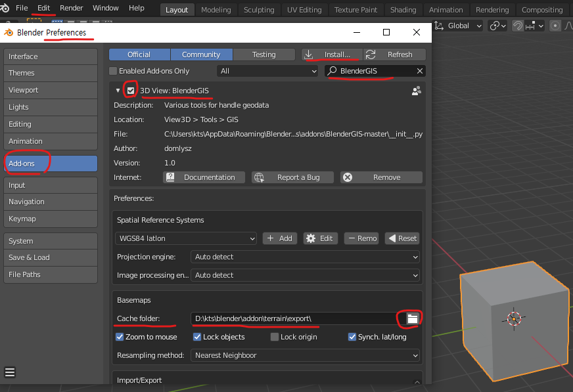
Task: Collapse the BlenderGIS add-on details triangle
Action: tap(118, 91)
